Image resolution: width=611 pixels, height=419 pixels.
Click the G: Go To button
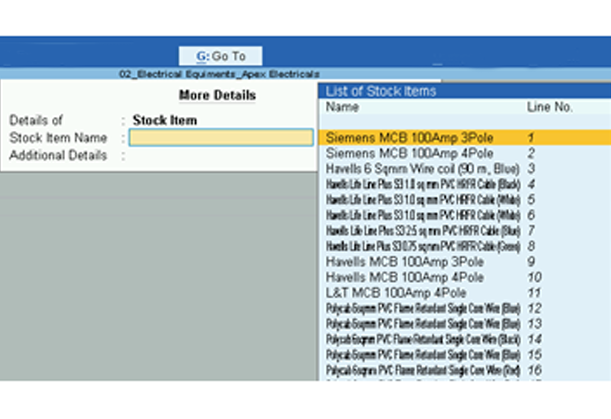click(221, 56)
